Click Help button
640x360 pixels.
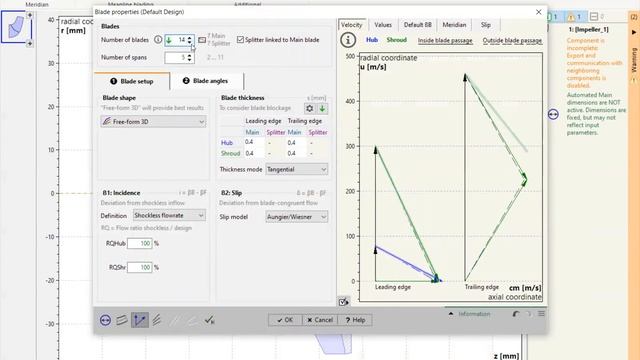[x=355, y=320]
